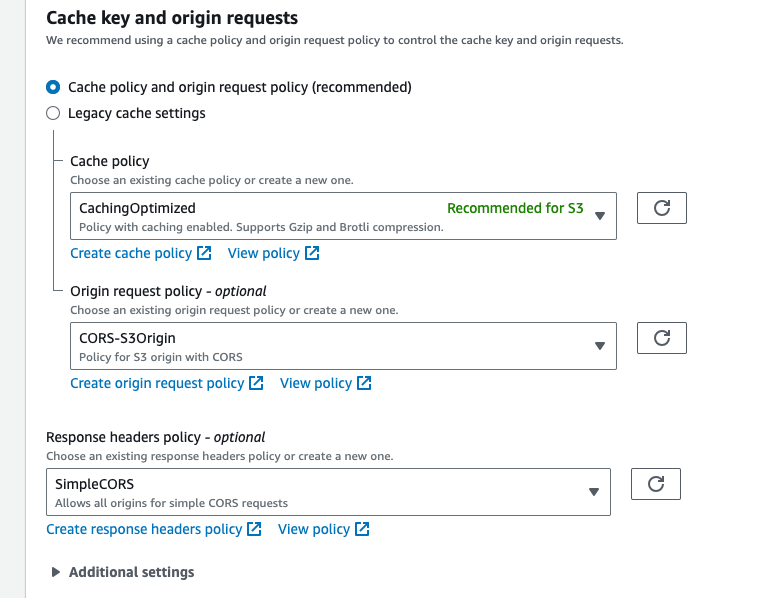Open the SimpleCORS response headers dropdown
757x598 pixels.
[328, 492]
